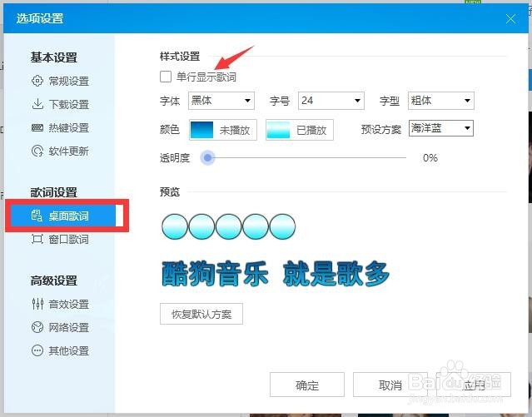Viewport: 532px width, 417px height.
Task: Open the 下载设置 section
Action: (69, 105)
